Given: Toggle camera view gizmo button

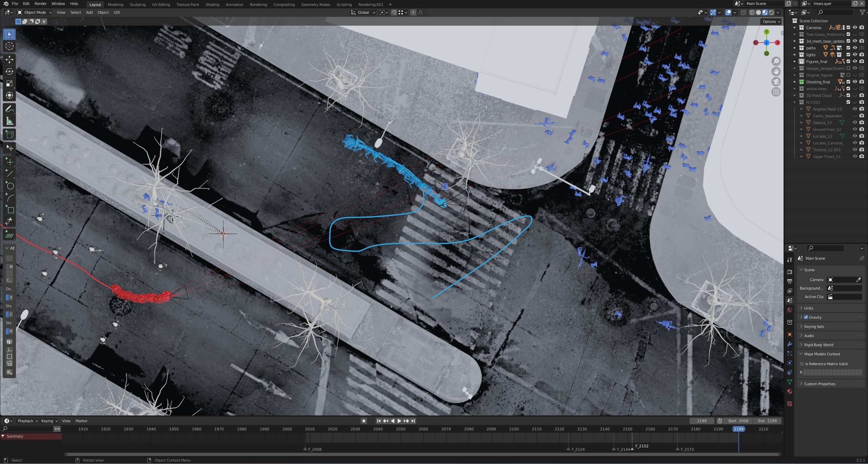Looking at the screenshot, I should point(776,82).
